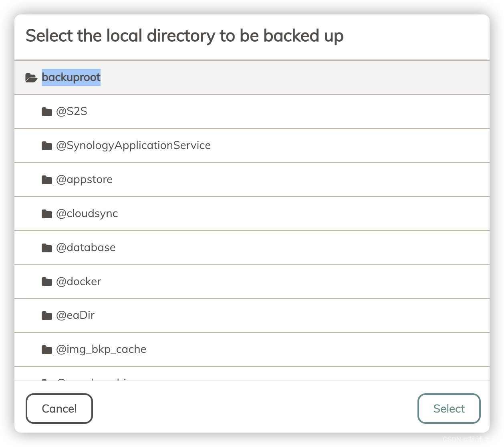Click the folder icon beside @docker
This screenshot has width=504, height=447.
pyautogui.click(x=47, y=282)
